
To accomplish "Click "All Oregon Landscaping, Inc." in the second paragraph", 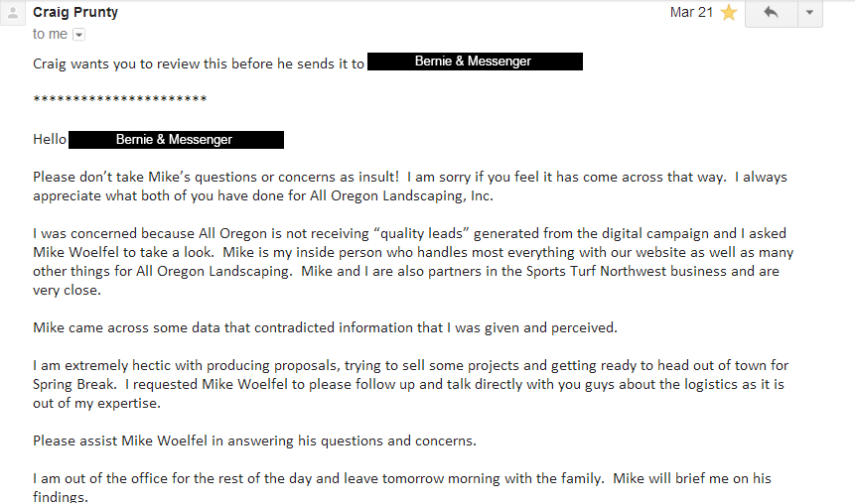I will tap(401, 195).
